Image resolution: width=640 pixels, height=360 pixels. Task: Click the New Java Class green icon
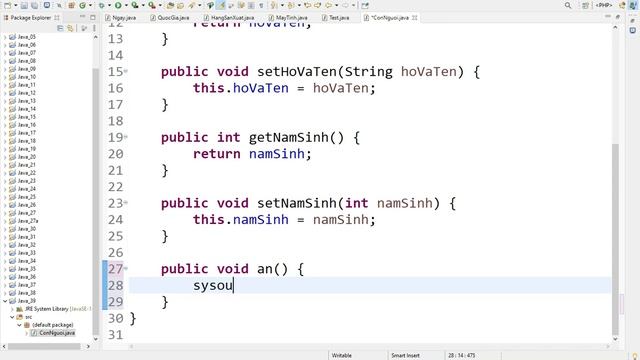point(82,5)
